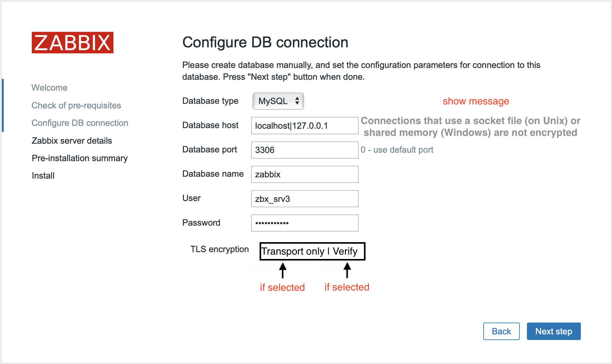Click the '0 - use default port' hint
This screenshot has height=364, width=612.
coord(397,150)
